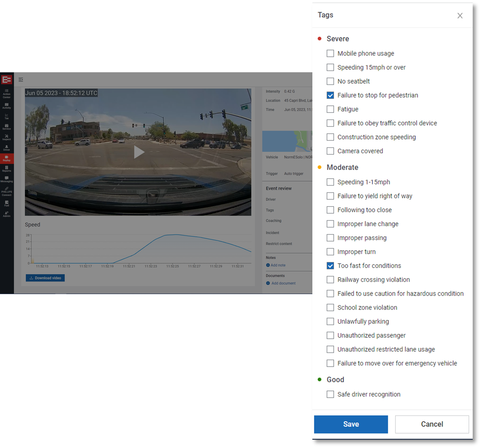Viewport: 481px width, 448px height.
Task: Collapse sidebar using the hamburger menu icon
Action: (x=21, y=80)
